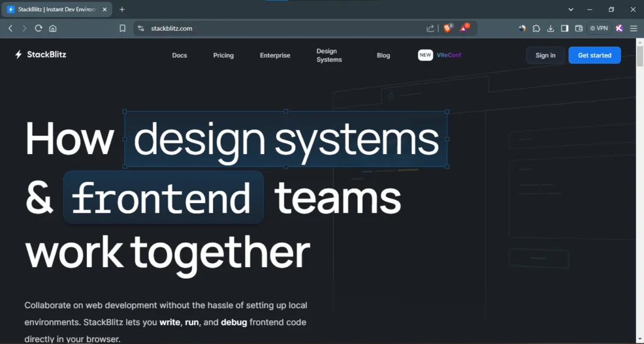This screenshot has width=644, height=344.
Task: Open a new tab with plus button
Action: coord(122,9)
